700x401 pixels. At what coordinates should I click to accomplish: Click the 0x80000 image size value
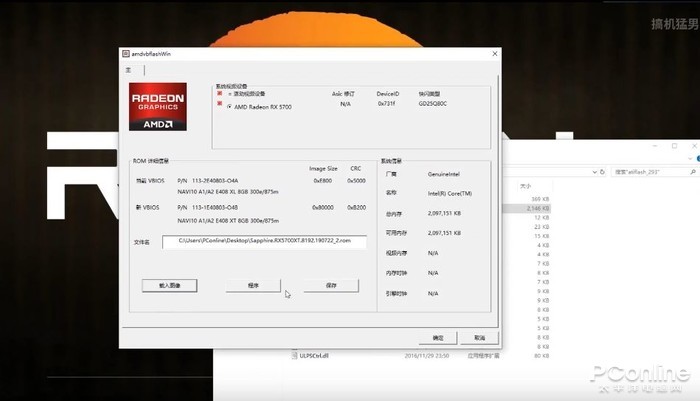point(323,208)
